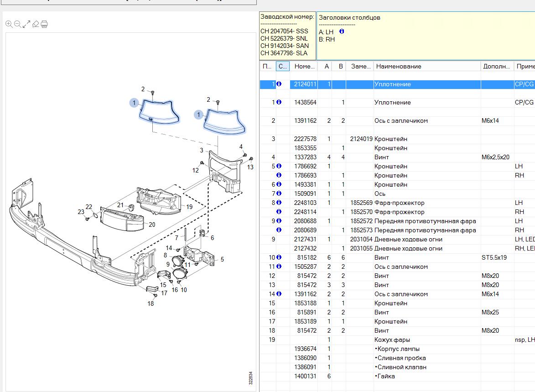Click the 'Заме...' column header

point(360,66)
